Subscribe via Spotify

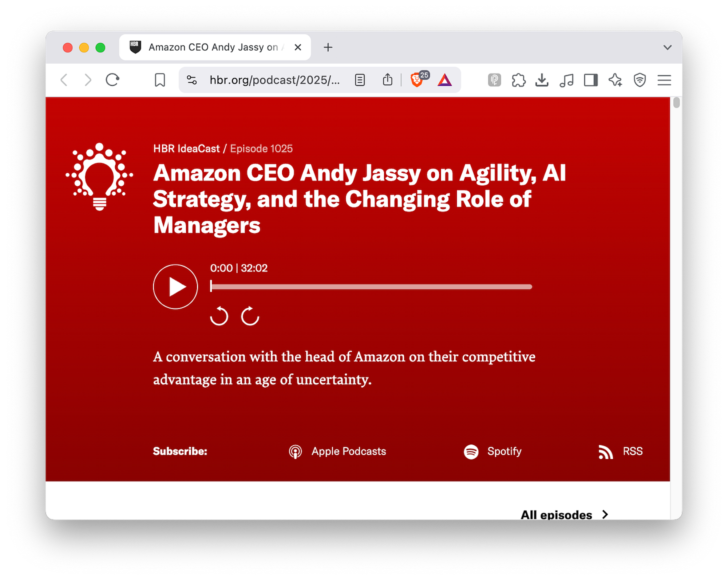tap(492, 451)
